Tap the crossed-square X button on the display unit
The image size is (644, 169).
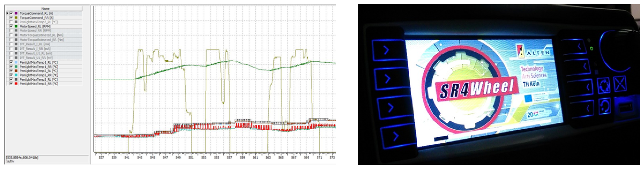(620, 84)
